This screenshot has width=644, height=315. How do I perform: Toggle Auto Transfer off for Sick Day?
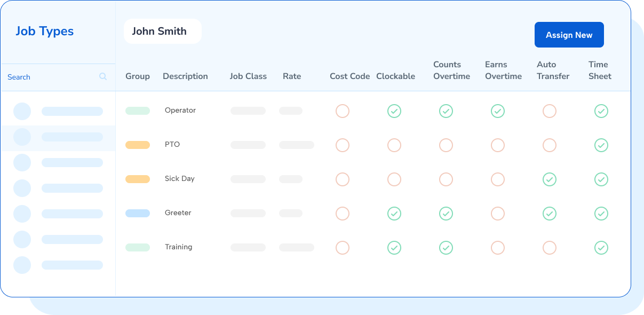[x=549, y=179]
